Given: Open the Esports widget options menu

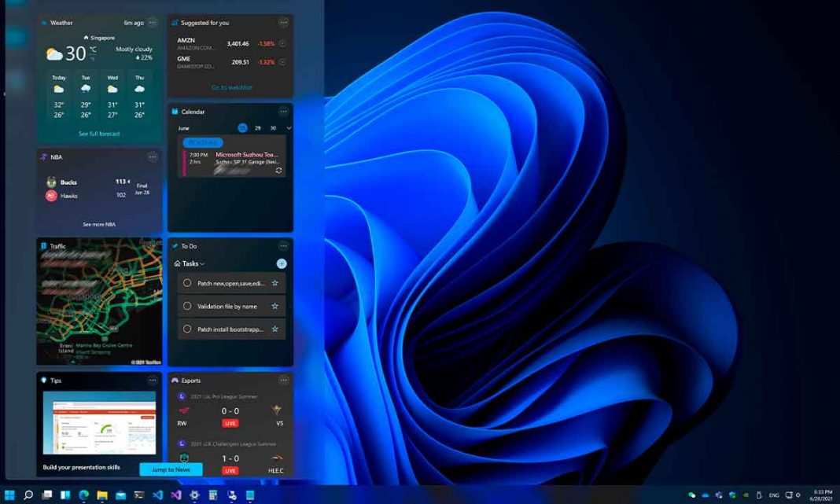Looking at the screenshot, I should coord(284,381).
